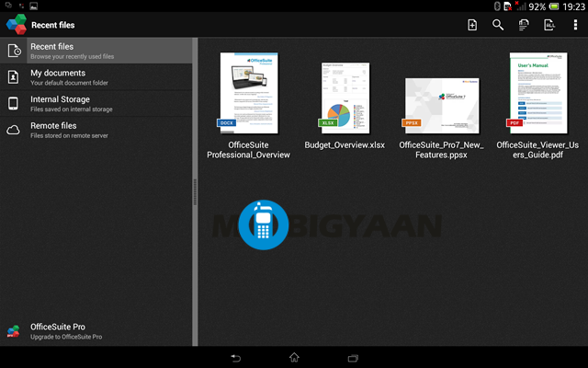Select Recent files in the sidebar
This screenshot has width=588, height=368.
(x=96, y=51)
